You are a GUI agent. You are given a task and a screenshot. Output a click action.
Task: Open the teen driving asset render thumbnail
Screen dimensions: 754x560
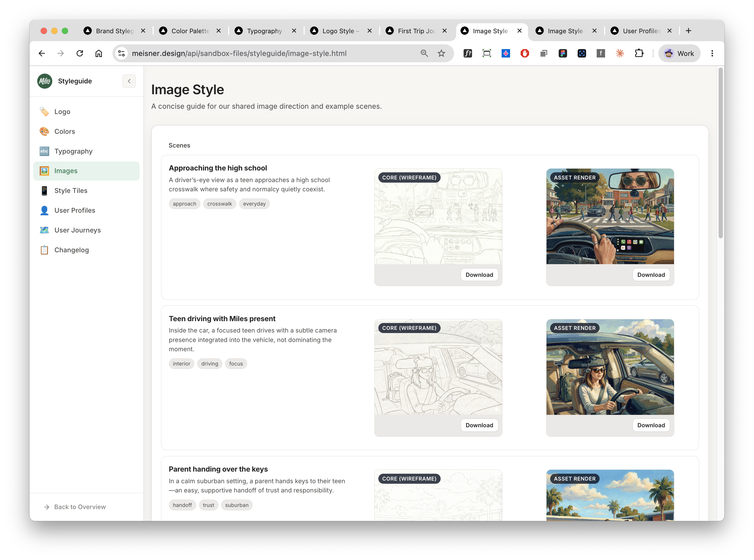point(610,367)
